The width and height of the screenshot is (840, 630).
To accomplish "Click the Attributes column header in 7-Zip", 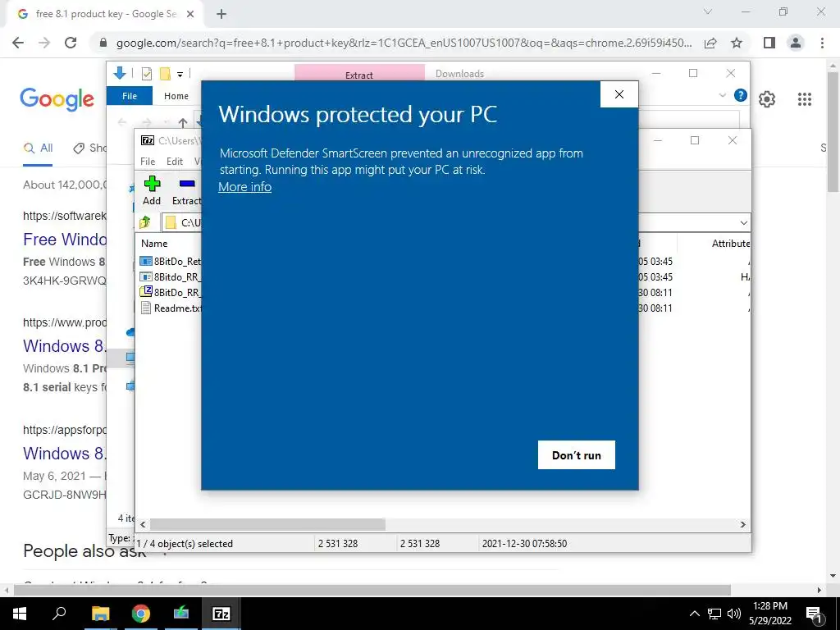I will pos(731,243).
